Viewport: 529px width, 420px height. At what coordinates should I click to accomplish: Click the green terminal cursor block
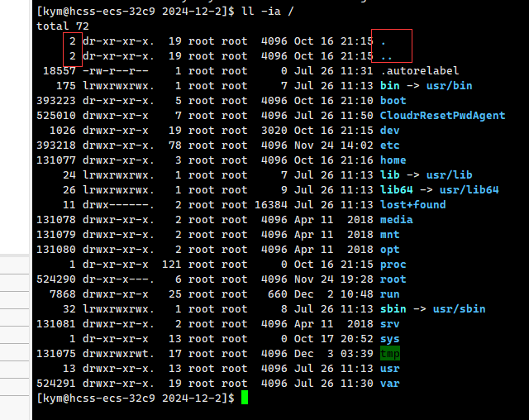[245, 398]
